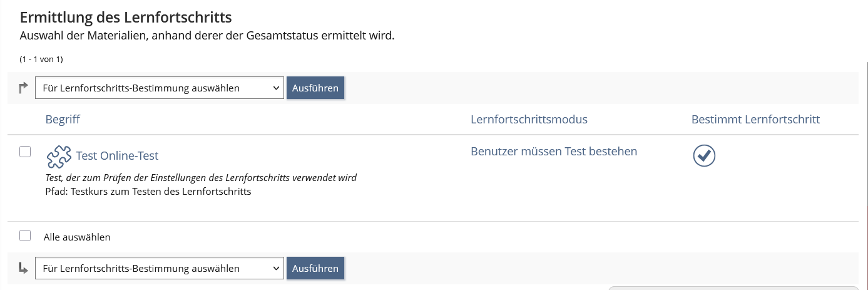The image size is (868, 290).
Task: Click the Lernfortschrittsmodus column header
Action: tap(529, 119)
